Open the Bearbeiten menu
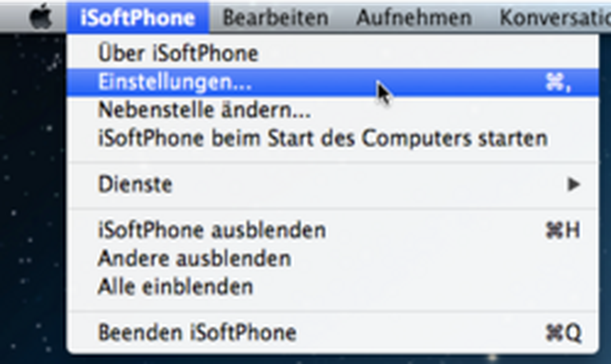Viewport: 611px width, 364px height. click(276, 17)
